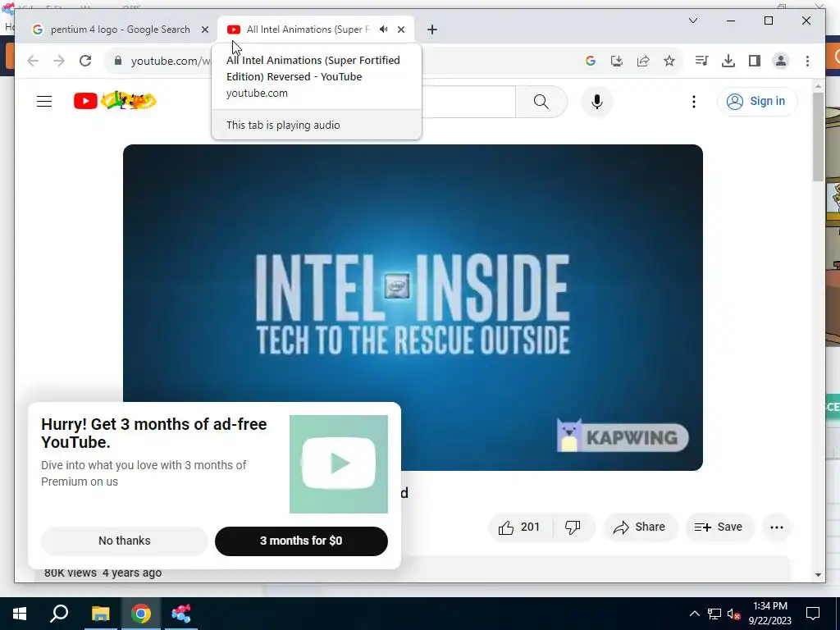The width and height of the screenshot is (840, 630).
Task: Open the muted volume tray icon
Action: click(x=733, y=614)
